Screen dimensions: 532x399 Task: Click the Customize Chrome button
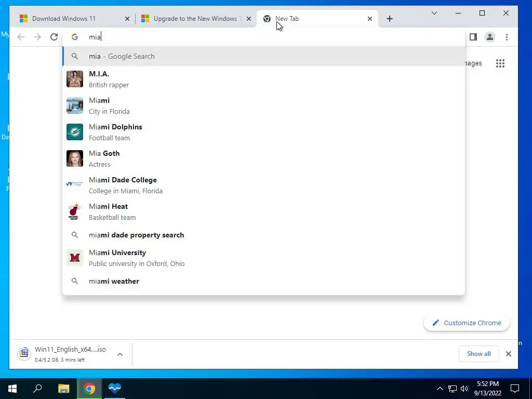467,323
